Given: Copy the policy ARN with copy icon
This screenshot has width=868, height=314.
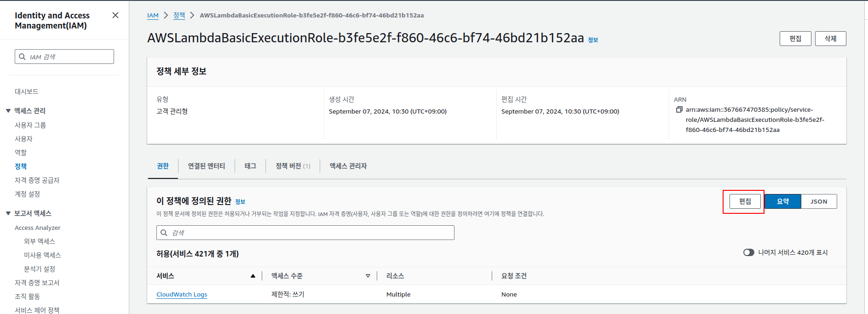Looking at the screenshot, I should tap(679, 109).
